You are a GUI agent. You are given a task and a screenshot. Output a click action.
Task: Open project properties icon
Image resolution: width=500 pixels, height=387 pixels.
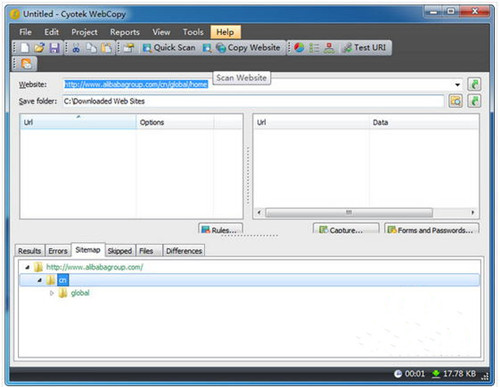129,48
